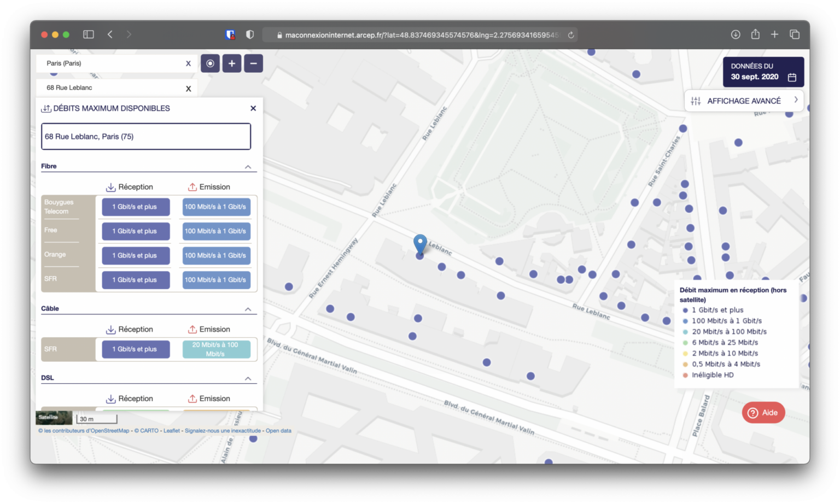840x504 pixels.
Task: Click Signalez-nous une inexactitude link
Action: [223, 431]
